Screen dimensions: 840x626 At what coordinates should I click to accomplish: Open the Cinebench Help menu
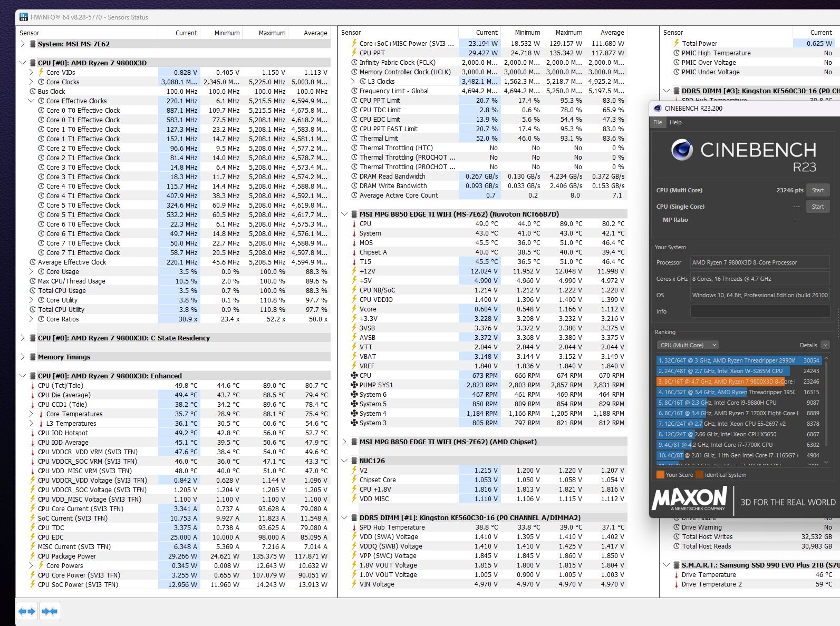tap(675, 122)
